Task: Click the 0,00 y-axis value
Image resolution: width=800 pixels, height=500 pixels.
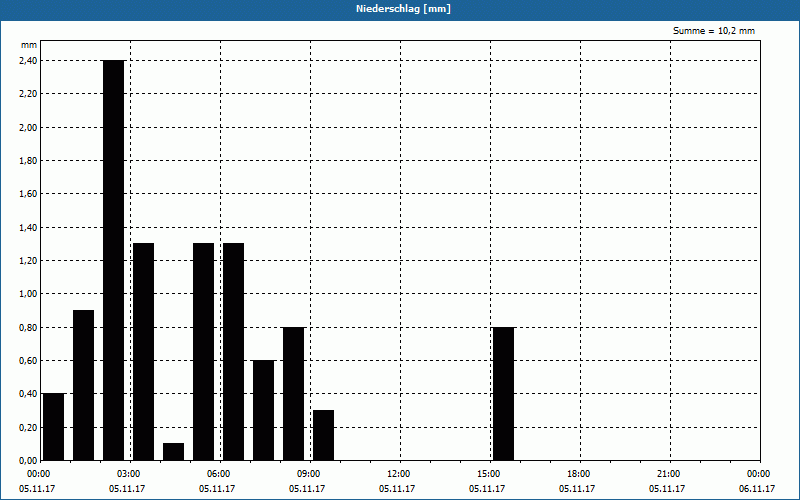Action: [28, 461]
